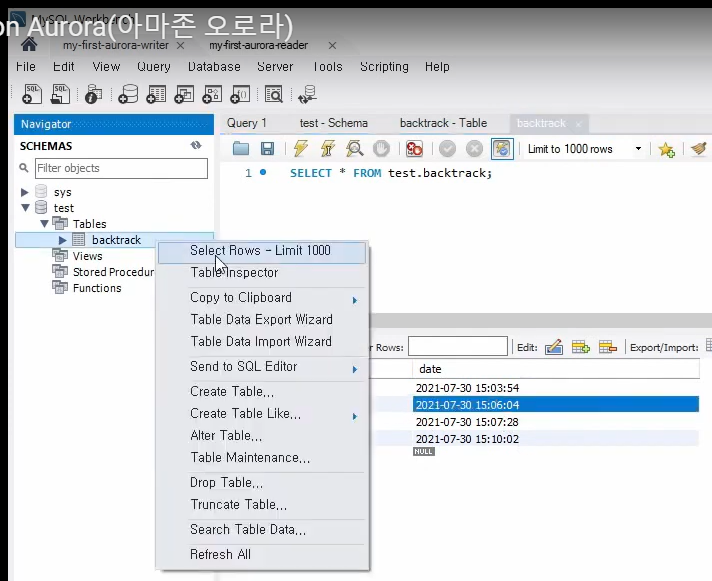The width and height of the screenshot is (712, 581).
Task: Choose Drop Table from context menu
Action: (x=262, y=483)
